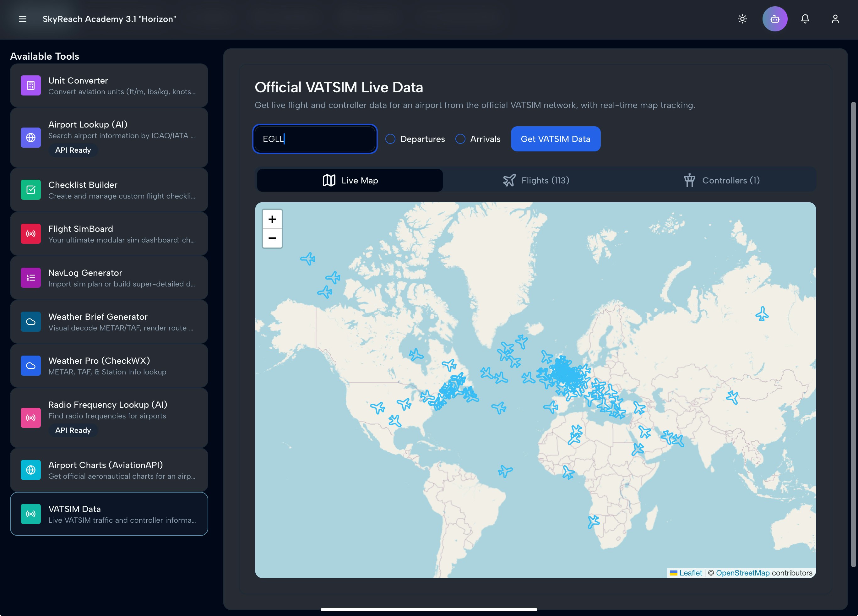
Task: Open the hamburger menu icon
Action: click(x=23, y=19)
